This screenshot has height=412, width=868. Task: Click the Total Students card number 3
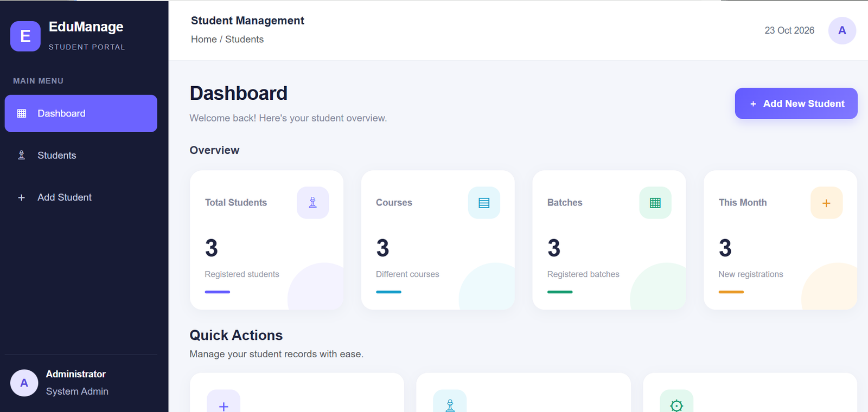click(x=212, y=248)
